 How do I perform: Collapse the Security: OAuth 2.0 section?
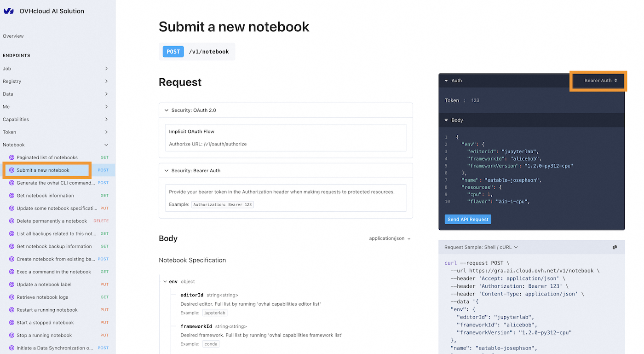(167, 110)
